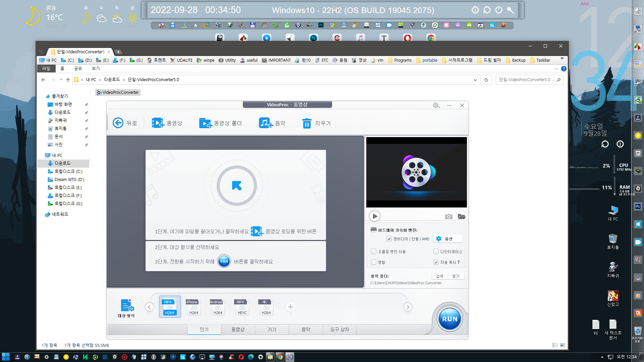The width and height of the screenshot is (644, 362).
Task: Add a new format with plus button
Action: [x=290, y=307]
